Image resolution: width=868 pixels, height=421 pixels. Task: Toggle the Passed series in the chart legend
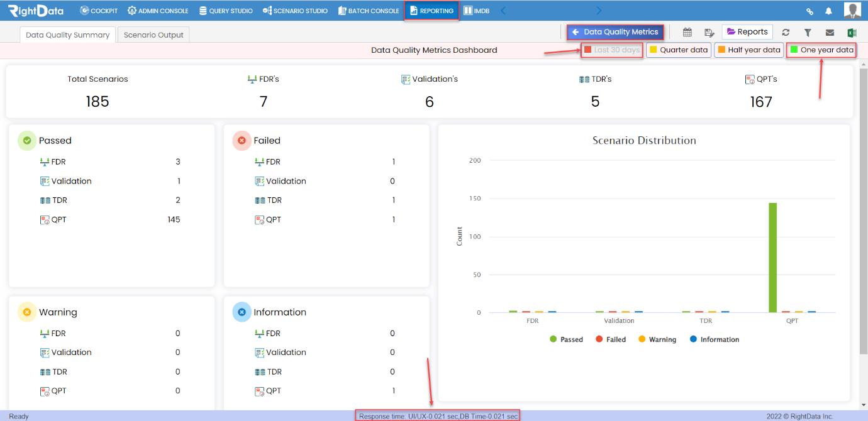coord(568,339)
